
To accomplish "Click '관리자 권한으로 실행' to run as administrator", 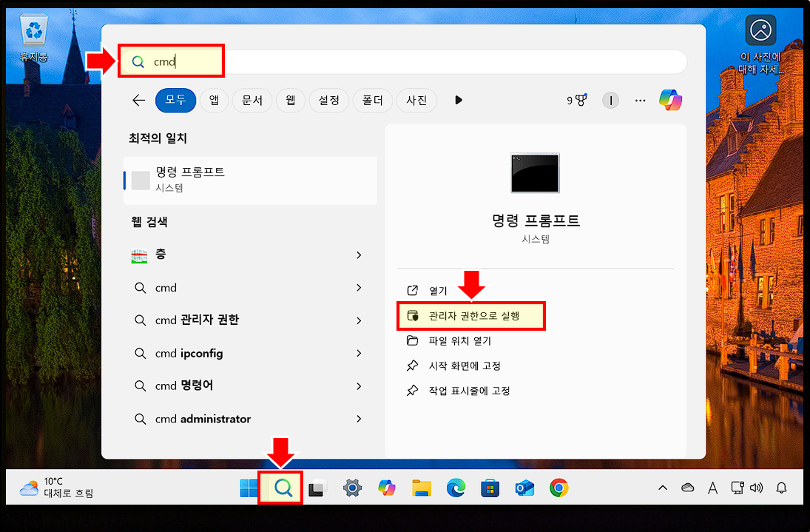I will pos(471,315).
